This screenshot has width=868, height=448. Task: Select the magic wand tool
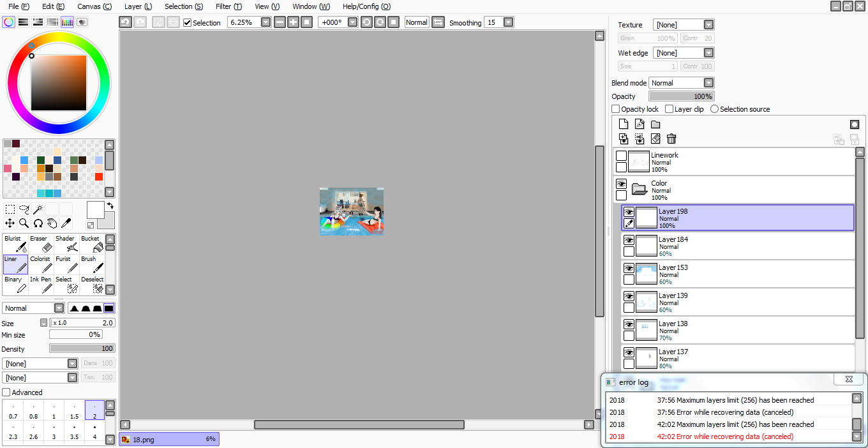point(38,209)
